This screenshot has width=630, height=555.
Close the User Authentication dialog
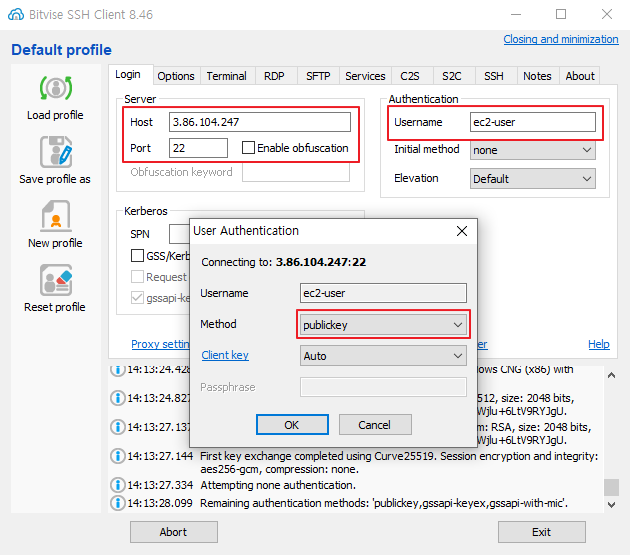[x=462, y=231]
